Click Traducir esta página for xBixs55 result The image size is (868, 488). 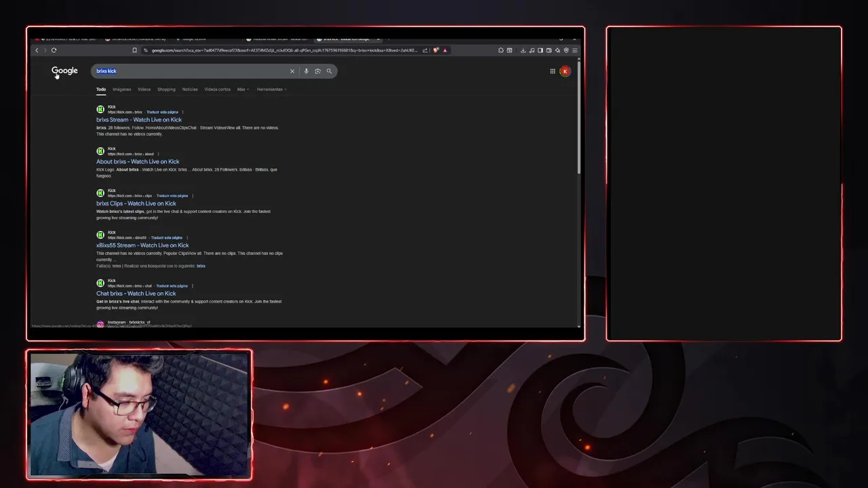(x=167, y=238)
